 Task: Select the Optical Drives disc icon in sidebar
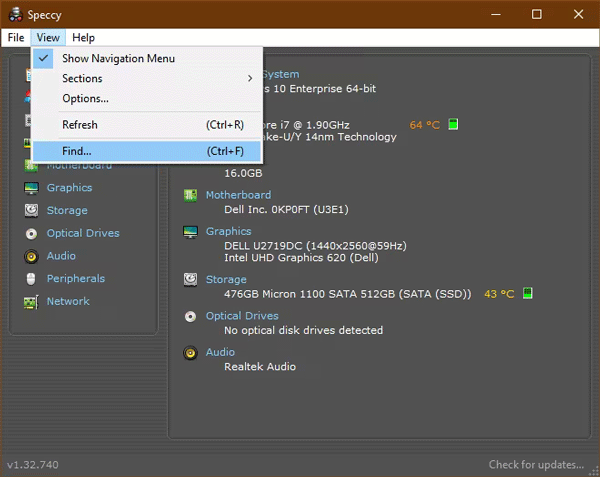coord(30,234)
